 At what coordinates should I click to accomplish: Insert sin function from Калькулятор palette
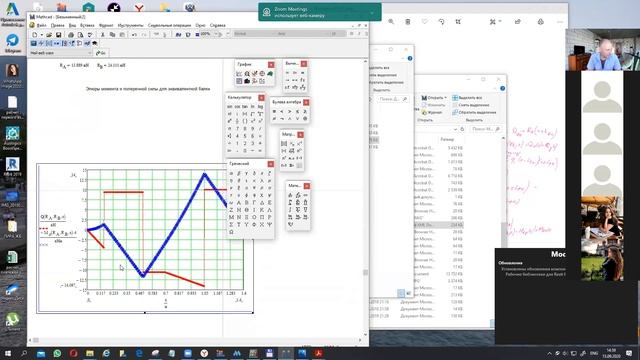(230, 107)
